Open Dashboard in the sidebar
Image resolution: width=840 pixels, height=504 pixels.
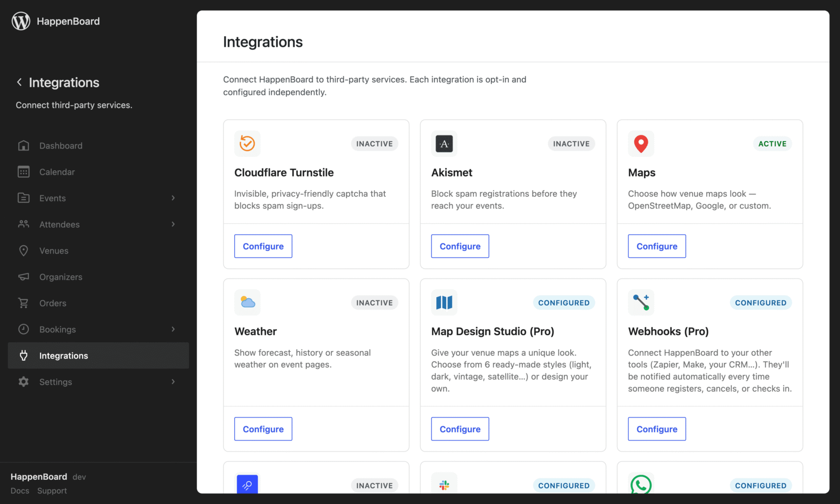pyautogui.click(x=98, y=145)
